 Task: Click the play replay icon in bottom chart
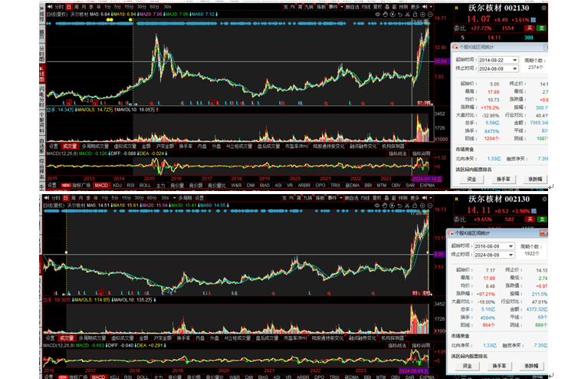click(393, 206)
